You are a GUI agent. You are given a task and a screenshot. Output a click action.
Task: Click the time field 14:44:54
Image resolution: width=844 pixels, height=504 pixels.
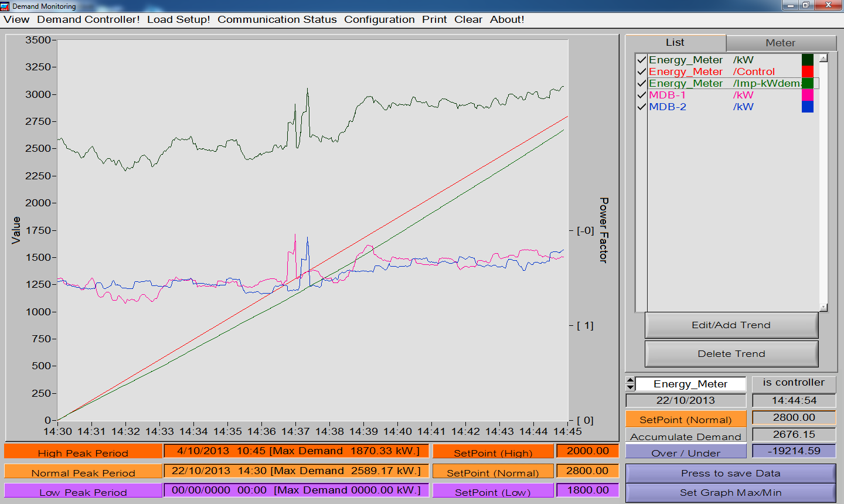(x=794, y=401)
